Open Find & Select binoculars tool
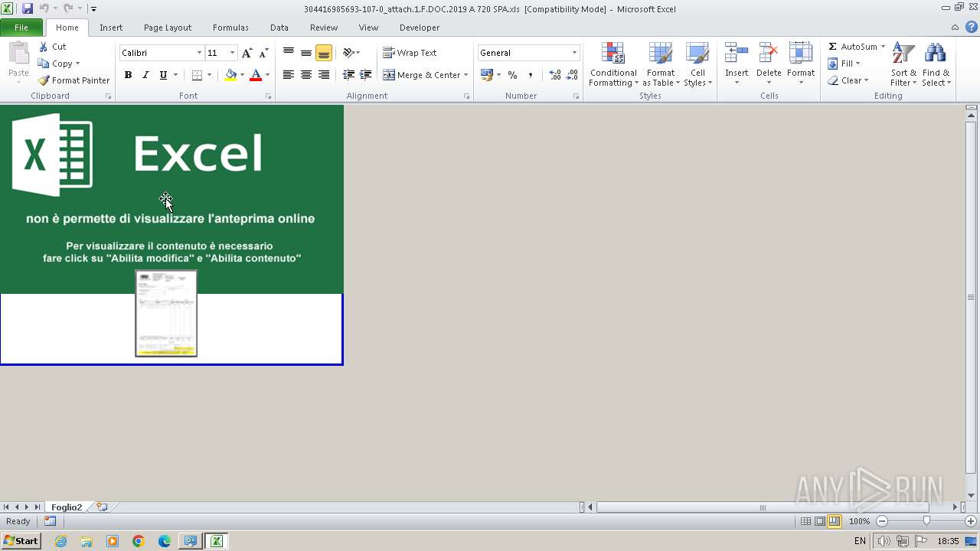This screenshot has width=980, height=551. [x=936, y=64]
